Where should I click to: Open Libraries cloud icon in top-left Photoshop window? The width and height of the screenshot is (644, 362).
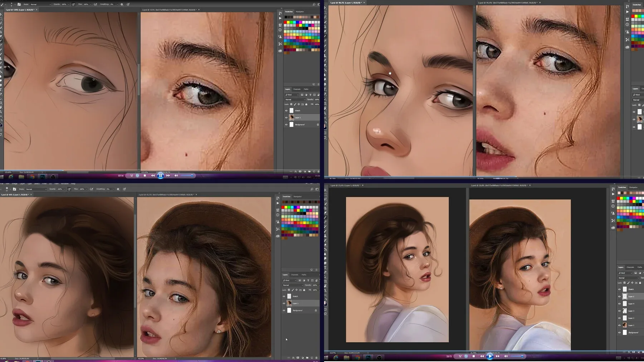[280, 51]
